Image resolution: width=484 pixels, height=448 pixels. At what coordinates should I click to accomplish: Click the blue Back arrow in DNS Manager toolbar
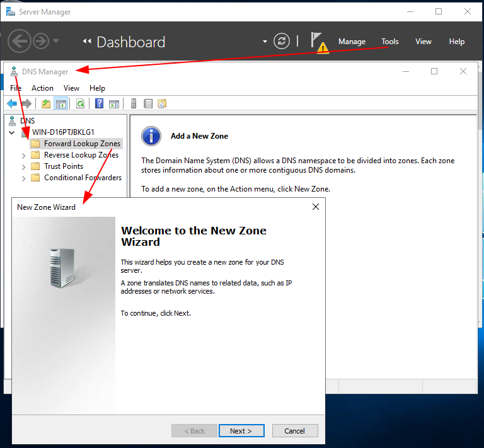(x=12, y=104)
